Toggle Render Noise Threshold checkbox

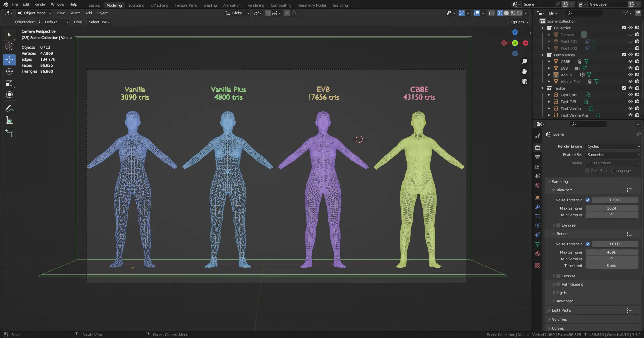[x=588, y=244]
